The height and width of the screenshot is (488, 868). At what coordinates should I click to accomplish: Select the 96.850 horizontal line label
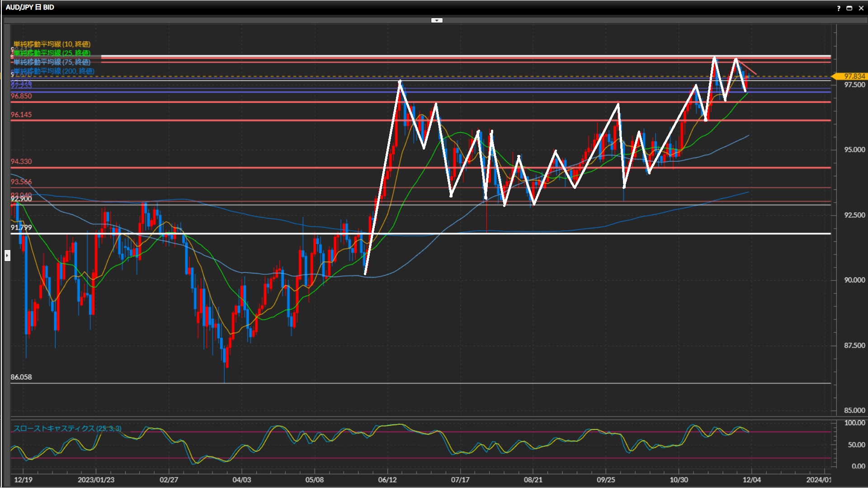[x=21, y=96]
